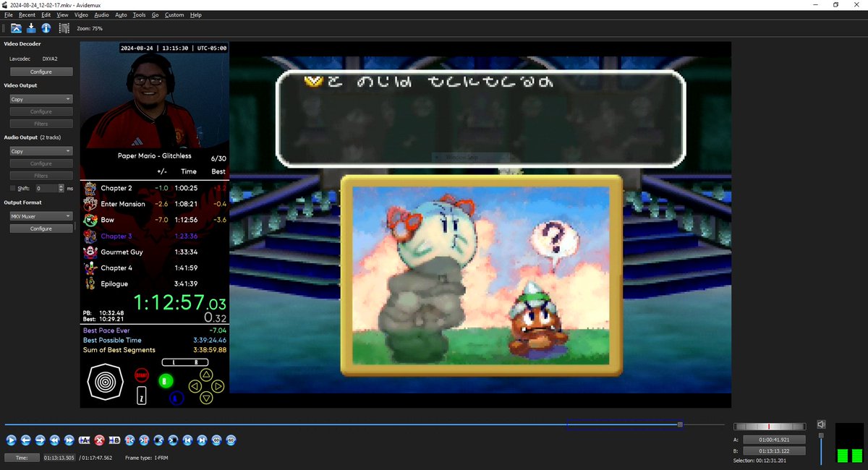Screen dimensions: 868x470
Task: Set start marker A
Action: coord(84,440)
